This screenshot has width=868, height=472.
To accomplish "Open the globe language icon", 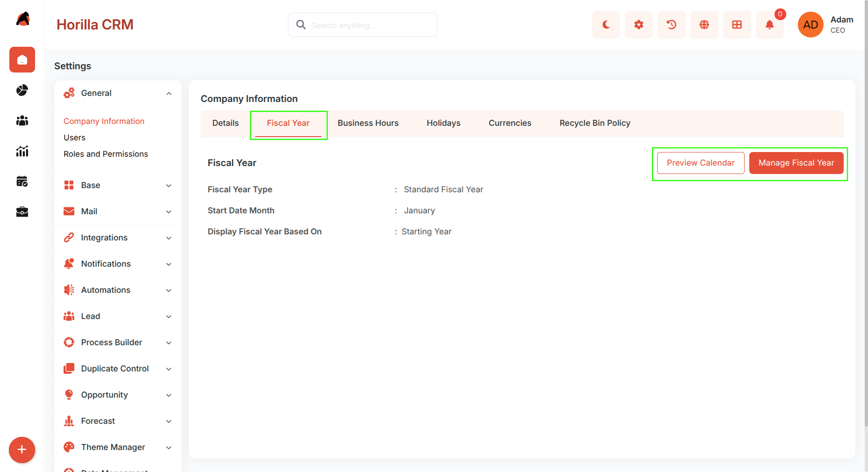I will pos(704,25).
